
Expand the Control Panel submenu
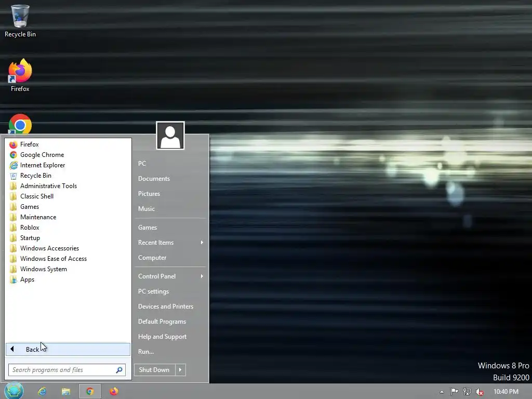tap(170, 276)
